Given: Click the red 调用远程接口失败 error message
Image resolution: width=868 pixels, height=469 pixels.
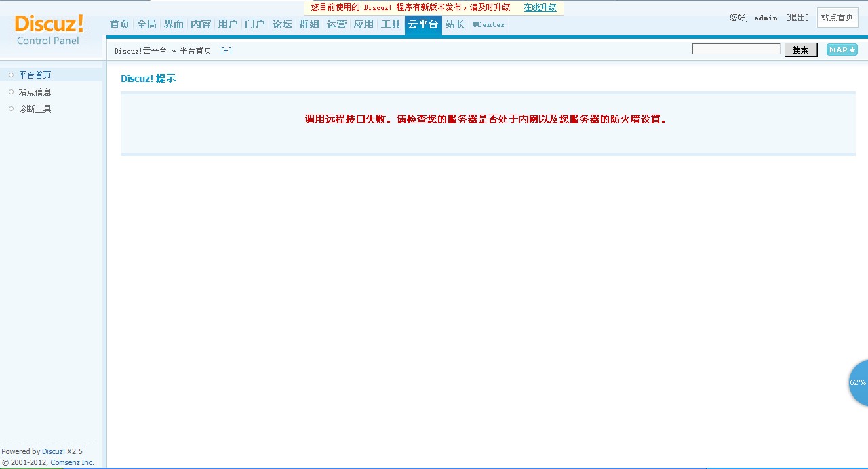Looking at the screenshot, I should coord(486,119).
